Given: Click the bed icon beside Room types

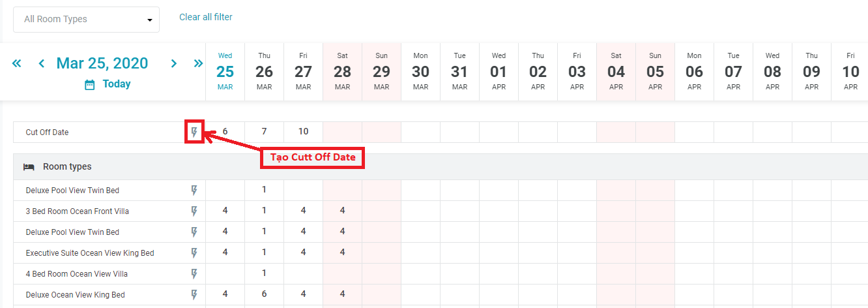Looking at the screenshot, I should click(29, 167).
